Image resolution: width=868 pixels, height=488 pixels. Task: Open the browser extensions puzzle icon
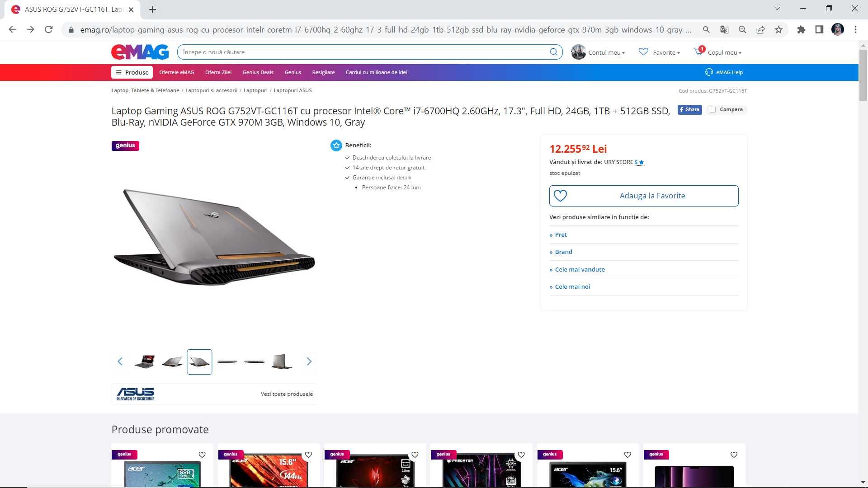(801, 30)
